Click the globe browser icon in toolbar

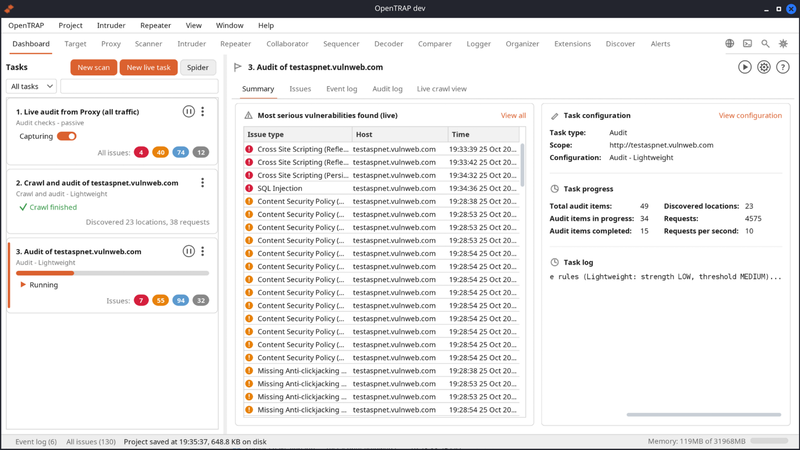click(x=730, y=44)
